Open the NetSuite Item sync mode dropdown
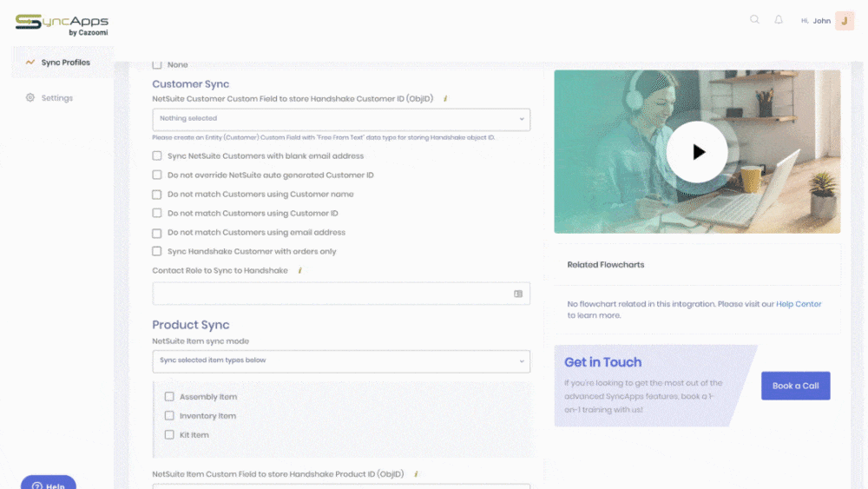This screenshot has width=868, height=489. [341, 361]
